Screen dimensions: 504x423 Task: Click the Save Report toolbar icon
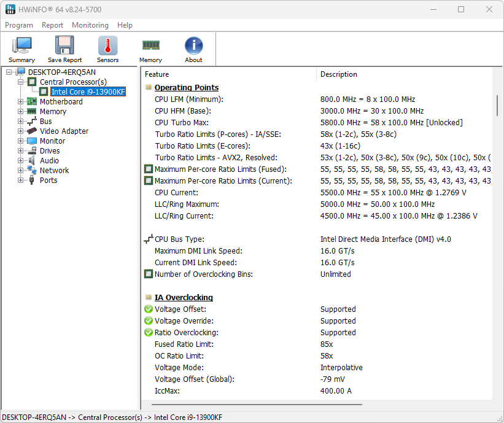click(x=64, y=44)
